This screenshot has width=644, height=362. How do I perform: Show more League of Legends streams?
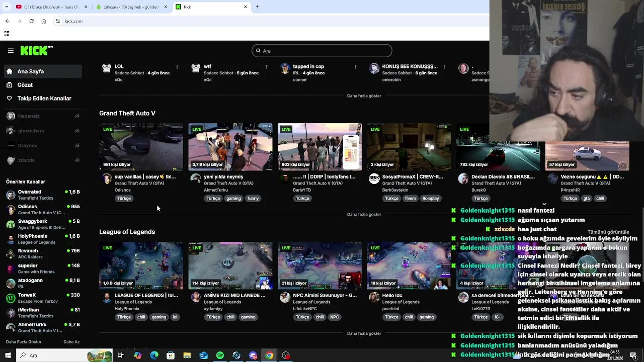pos(364,333)
